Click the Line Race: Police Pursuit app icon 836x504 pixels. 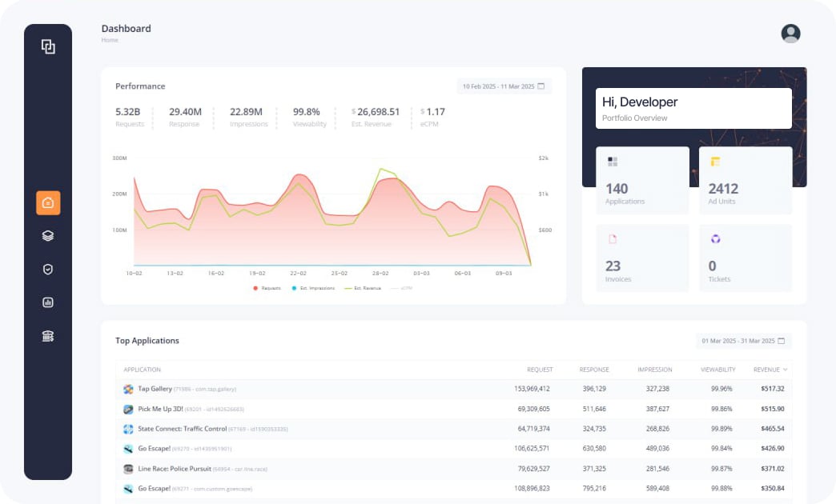(x=128, y=469)
